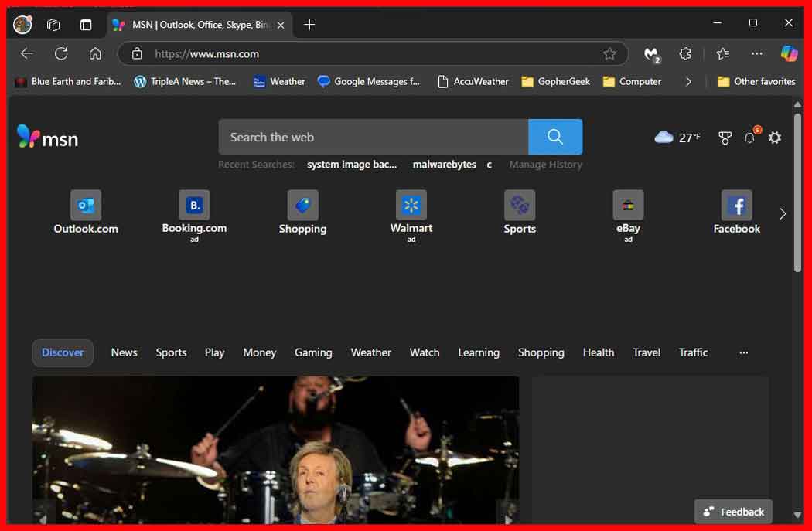Image resolution: width=812 pixels, height=531 pixels.
Task: Switch to the Learning tab
Action: point(479,353)
